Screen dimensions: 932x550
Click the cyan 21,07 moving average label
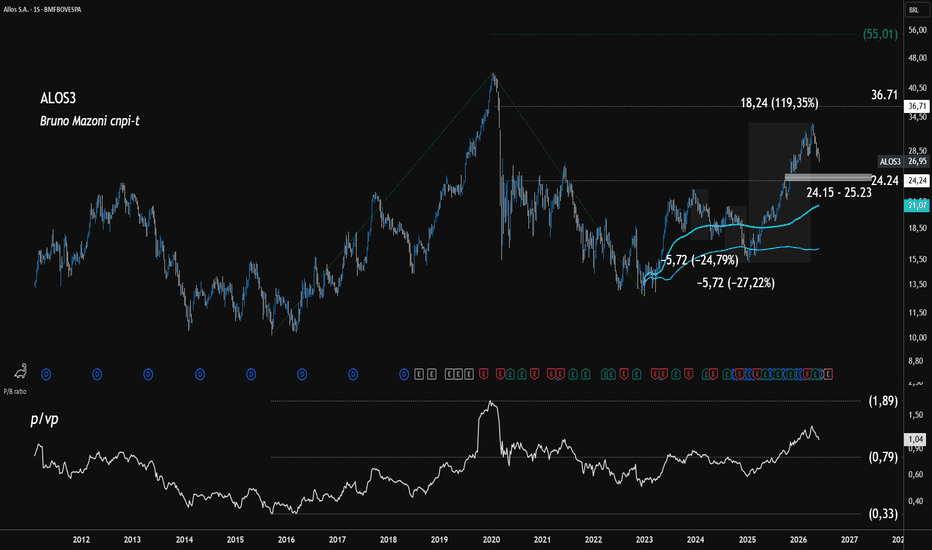point(916,205)
